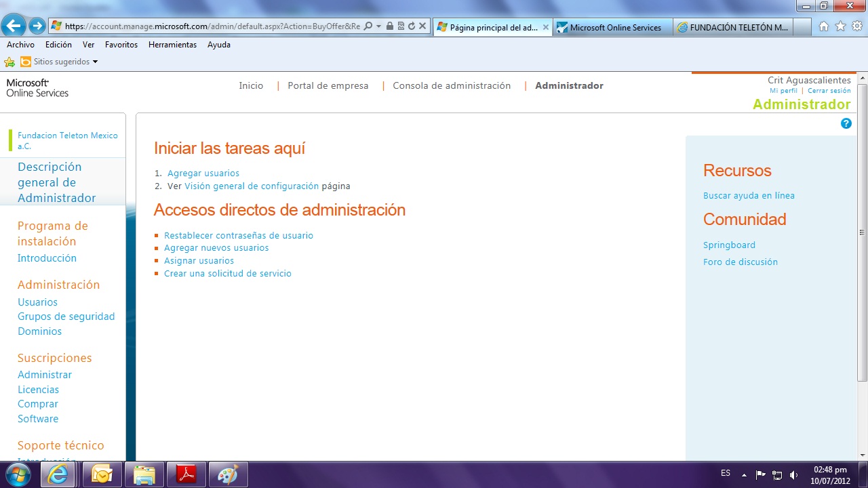Open Adobe Reader from the taskbar

pyautogui.click(x=186, y=474)
